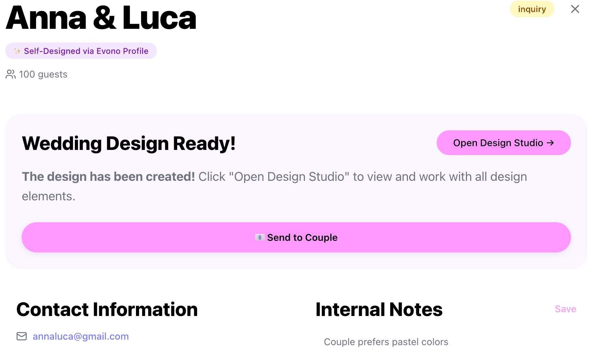The width and height of the screenshot is (594, 364).
Task: Click the Self-Designed via Evono Profile badge
Action: [81, 51]
